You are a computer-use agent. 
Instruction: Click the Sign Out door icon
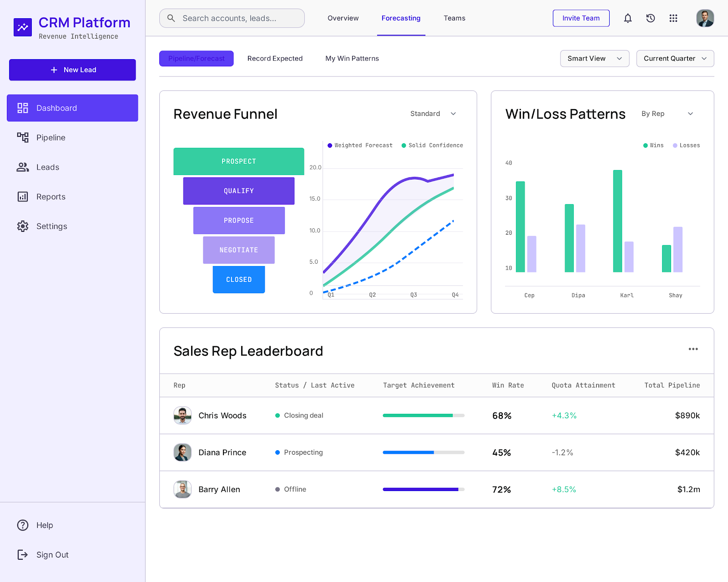pos(23,555)
